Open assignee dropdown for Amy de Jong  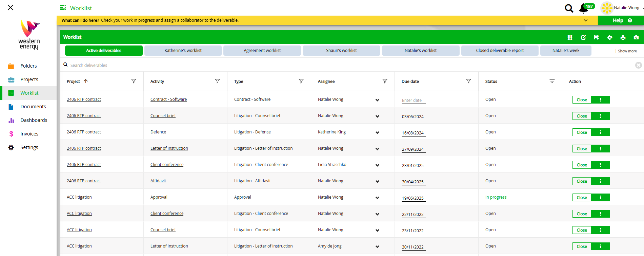pos(377,246)
